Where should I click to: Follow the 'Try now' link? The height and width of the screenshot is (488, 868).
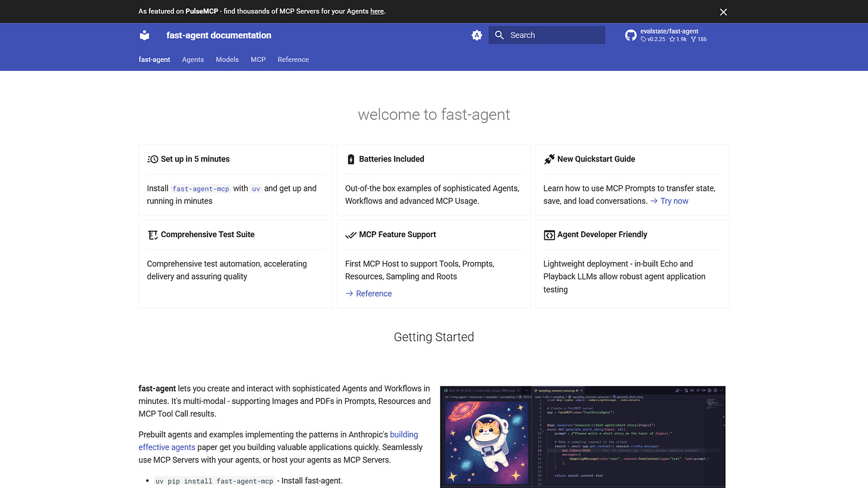tap(669, 201)
